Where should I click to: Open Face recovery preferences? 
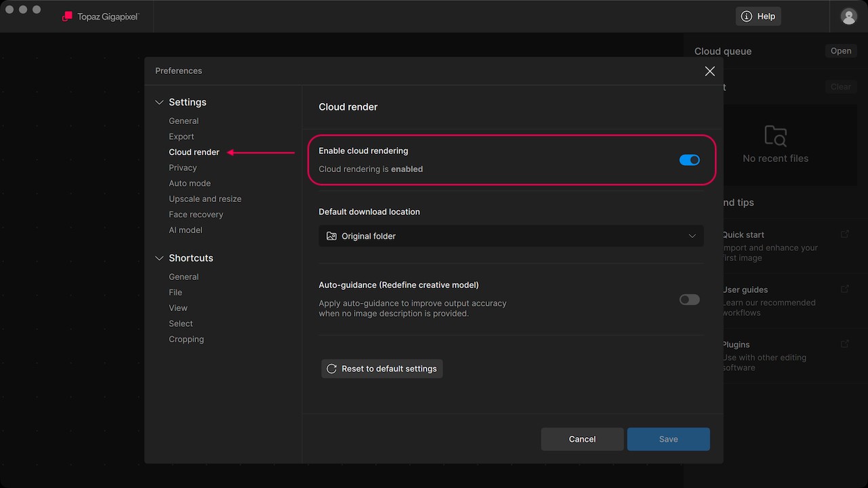pos(196,214)
